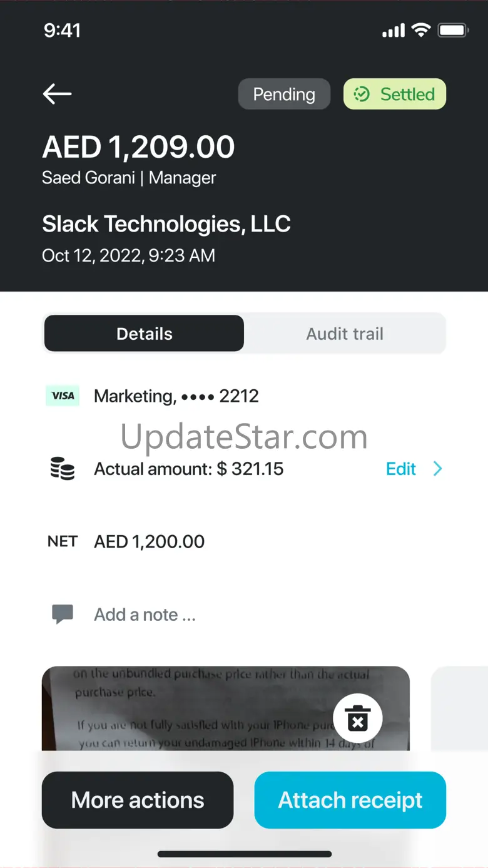Click the coins stack icon
The height and width of the screenshot is (868, 488).
pyautogui.click(x=63, y=469)
